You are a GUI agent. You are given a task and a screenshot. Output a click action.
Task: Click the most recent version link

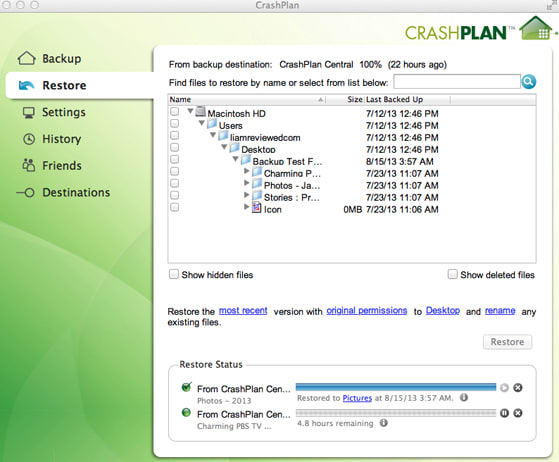pos(243,310)
